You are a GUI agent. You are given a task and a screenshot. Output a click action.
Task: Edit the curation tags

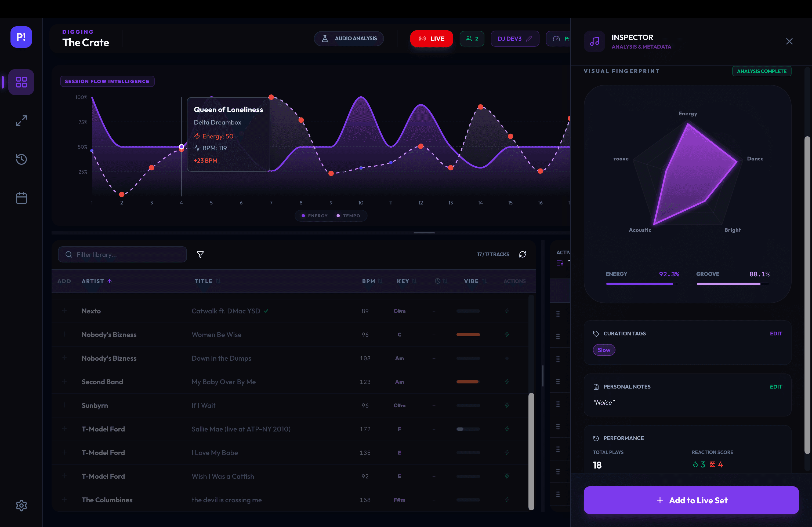(x=775, y=333)
